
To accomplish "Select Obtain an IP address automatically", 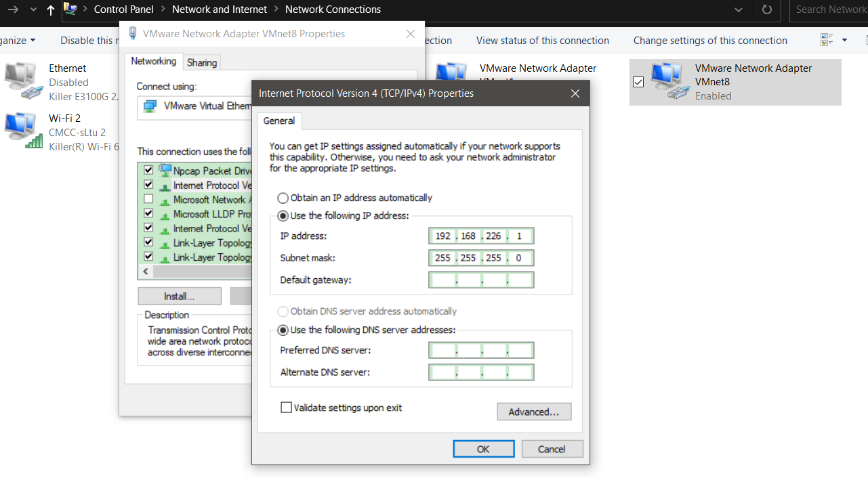I will click(x=283, y=198).
